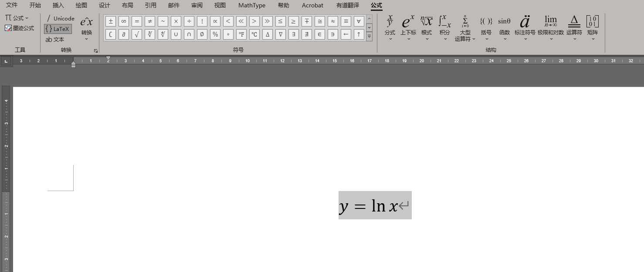
Task: Open the 有道翻译 menu tab
Action: (347, 5)
